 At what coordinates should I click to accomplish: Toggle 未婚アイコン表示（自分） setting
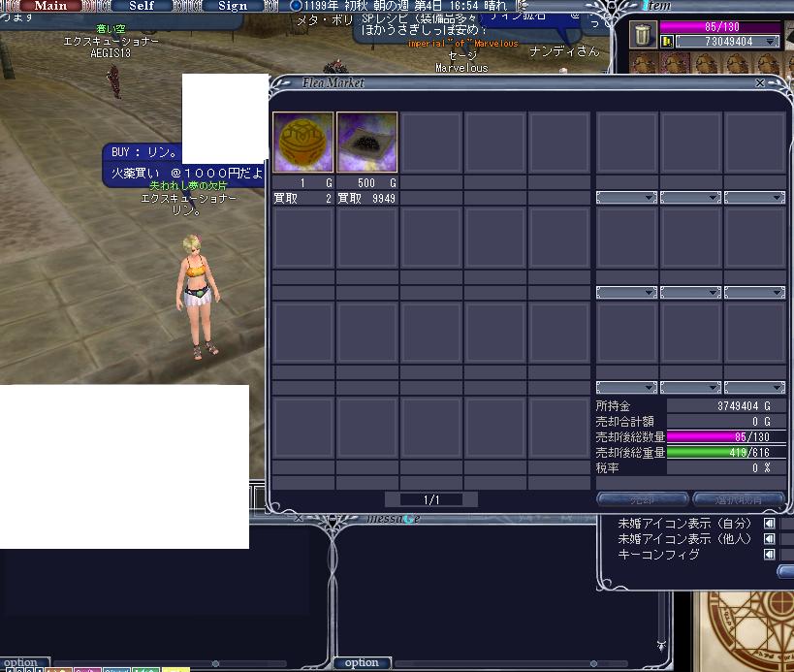770,524
